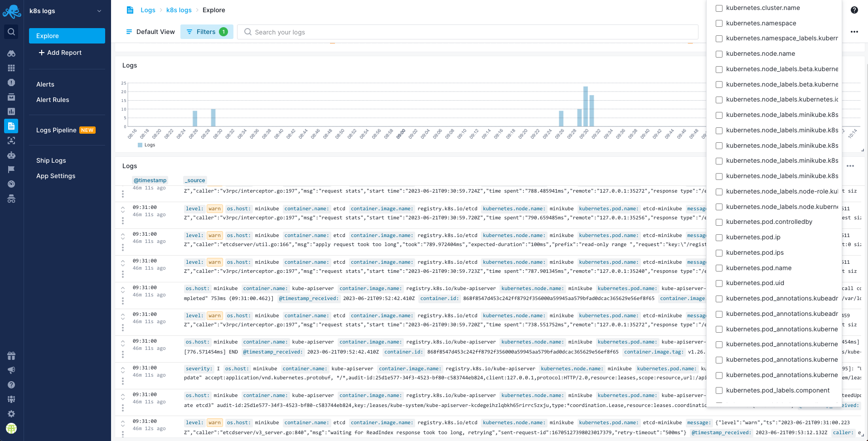Open the apps grid icon
Screen dimensions: 868x441
pyautogui.click(x=11, y=68)
